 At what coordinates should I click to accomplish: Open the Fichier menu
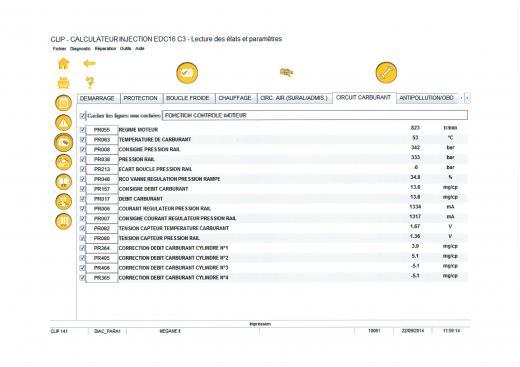[x=59, y=48]
